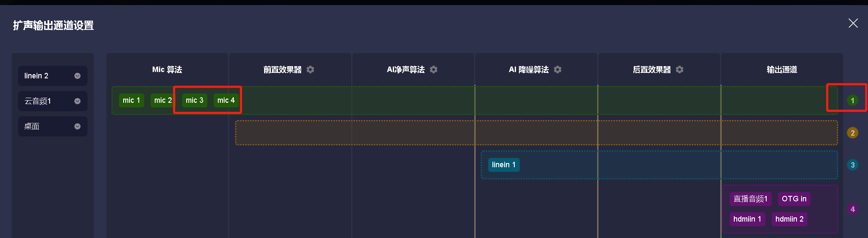
Task: Click gear icon beside AI 降噪算法
Action: point(558,70)
